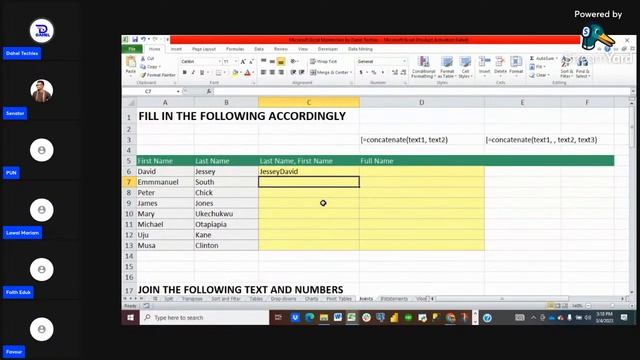This screenshot has height=360, width=640.
Task: Apply Bold formatting
Action: [184, 73]
